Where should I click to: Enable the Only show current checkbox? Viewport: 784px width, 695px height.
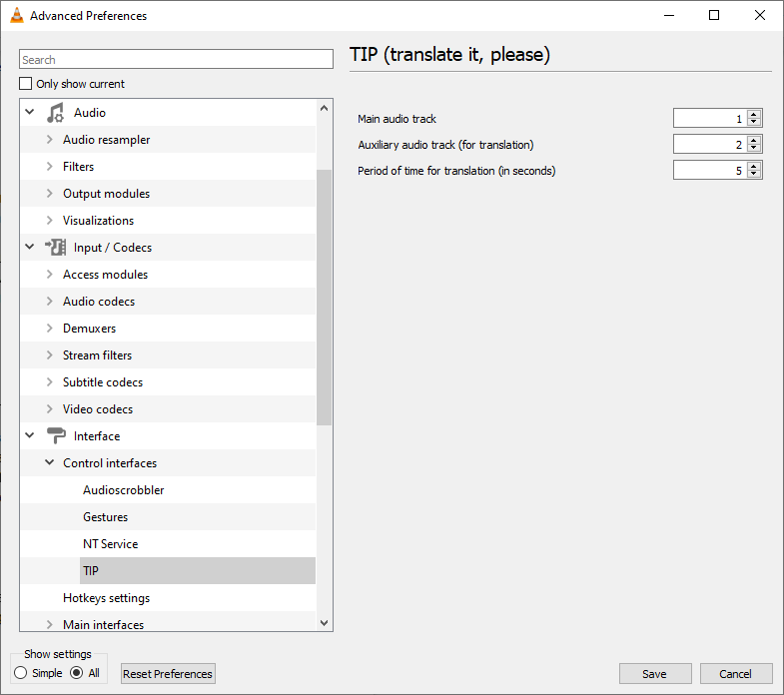click(x=26, y=84)
